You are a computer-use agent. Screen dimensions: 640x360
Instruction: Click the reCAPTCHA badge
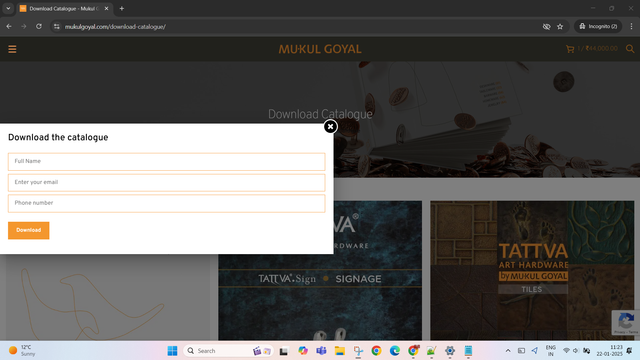click(626, 322)
